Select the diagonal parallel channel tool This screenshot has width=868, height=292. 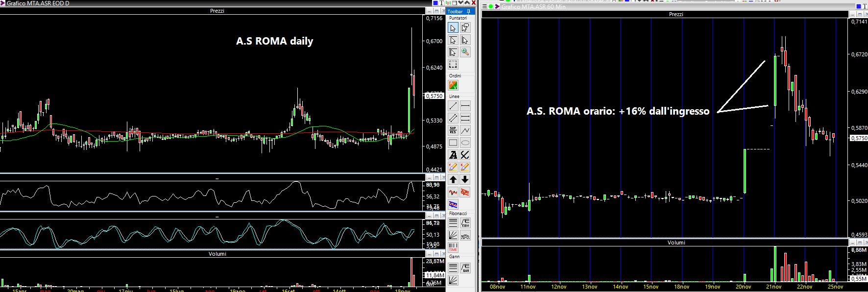[x=453, y=118]
